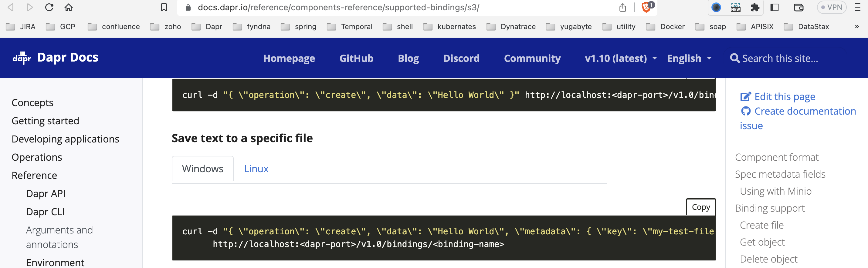Screen dimensions: 868x268
Task: Open Dapr CLI under Reference
Action: click(x=45, y=212)
